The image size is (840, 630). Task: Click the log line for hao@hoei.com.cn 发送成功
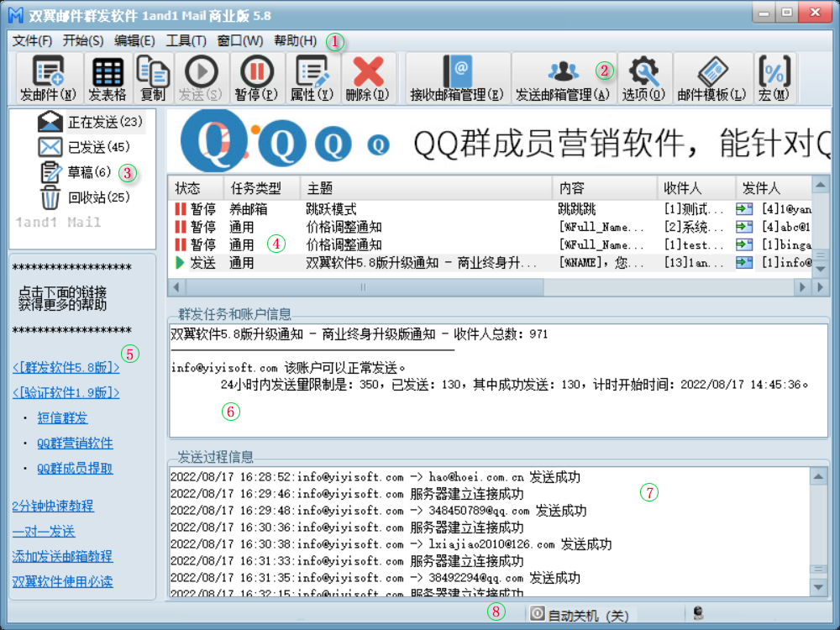(x=375, y=477)
